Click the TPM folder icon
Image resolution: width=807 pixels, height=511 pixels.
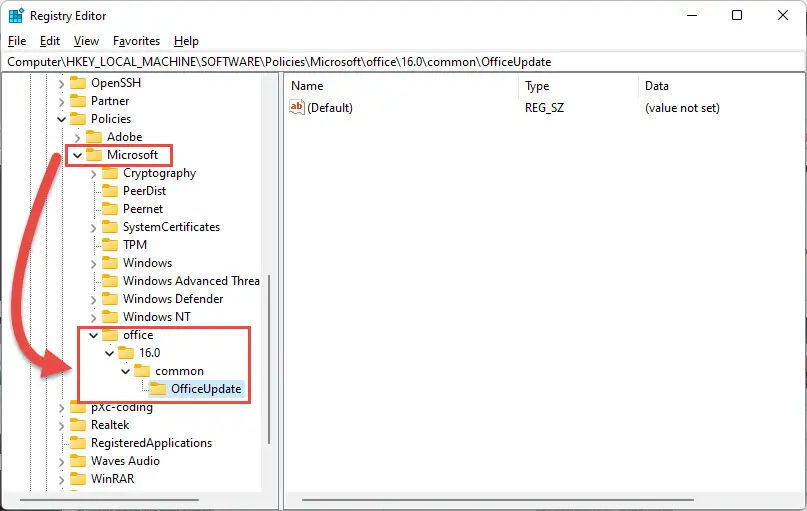110,245
